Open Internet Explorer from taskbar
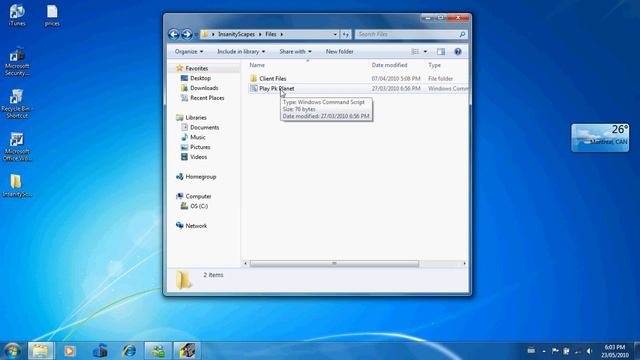Viewport: 640px width, 360px height. 129,351
